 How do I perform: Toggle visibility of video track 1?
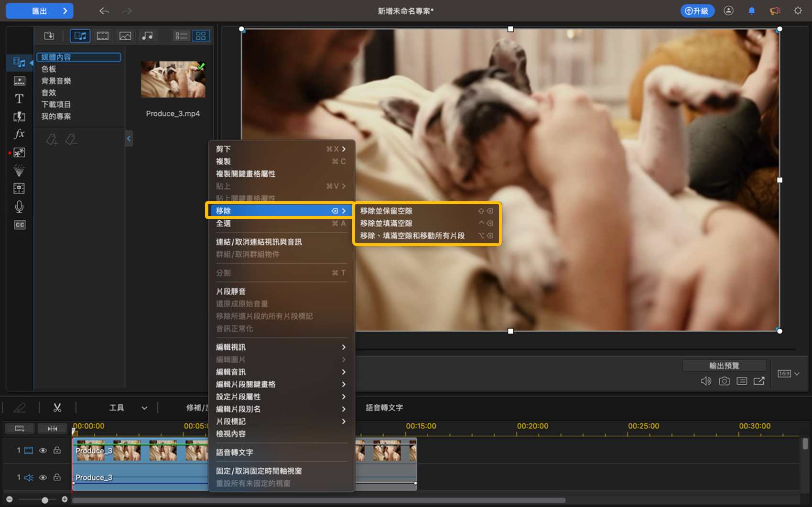coord(43,451)
